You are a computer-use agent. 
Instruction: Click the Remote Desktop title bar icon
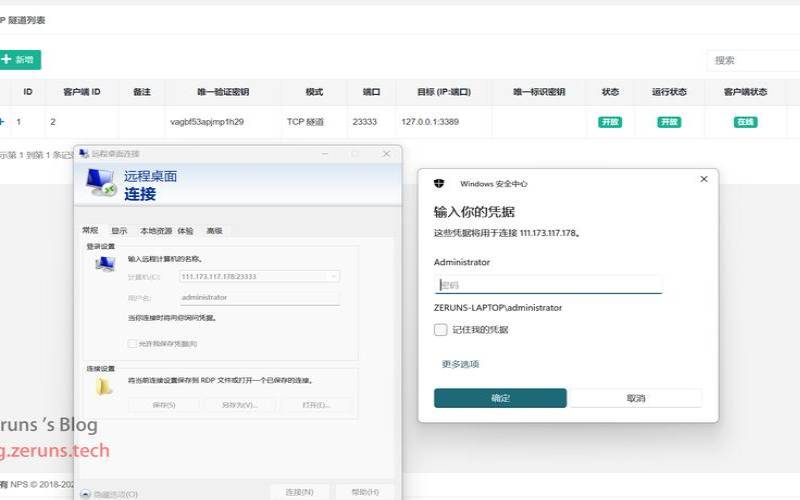84,154
